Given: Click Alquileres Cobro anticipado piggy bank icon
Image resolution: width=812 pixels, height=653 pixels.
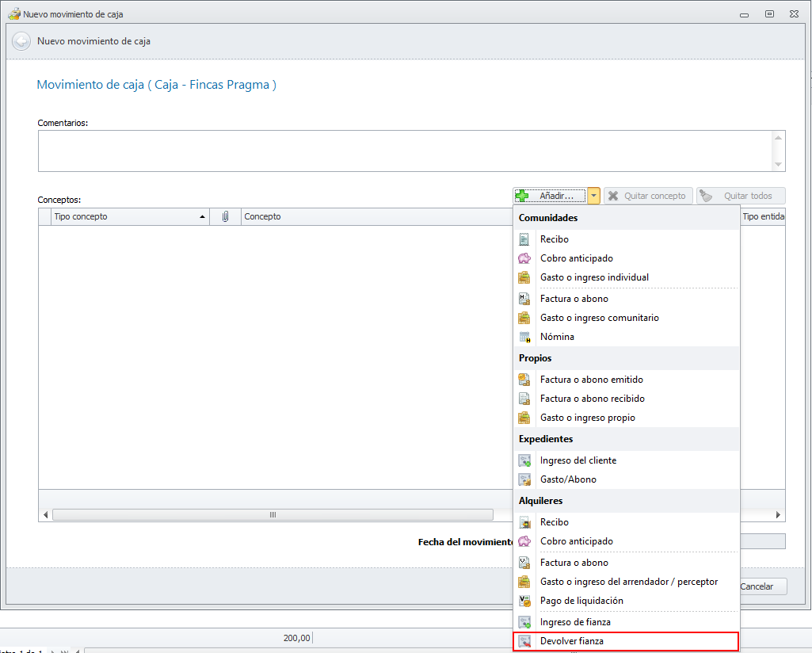Looking at the screenshot, I should tap(524, 541).
